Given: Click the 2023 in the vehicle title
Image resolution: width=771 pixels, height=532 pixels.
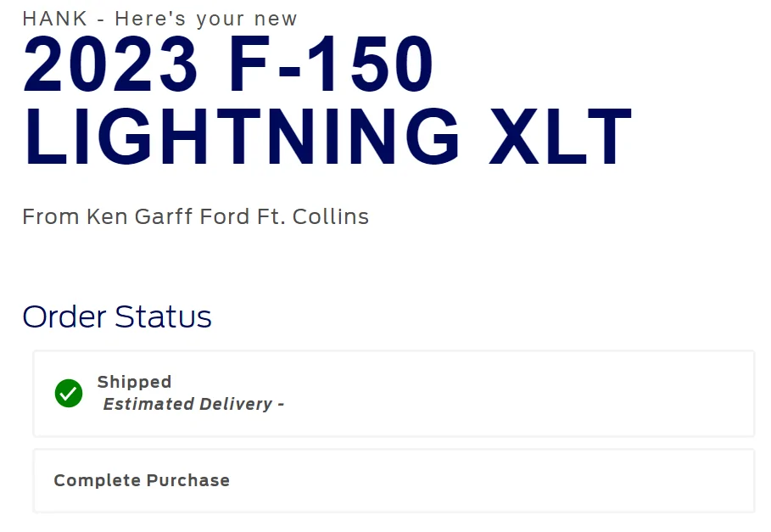Looking at the screenshot, I should tap(110, 65).
